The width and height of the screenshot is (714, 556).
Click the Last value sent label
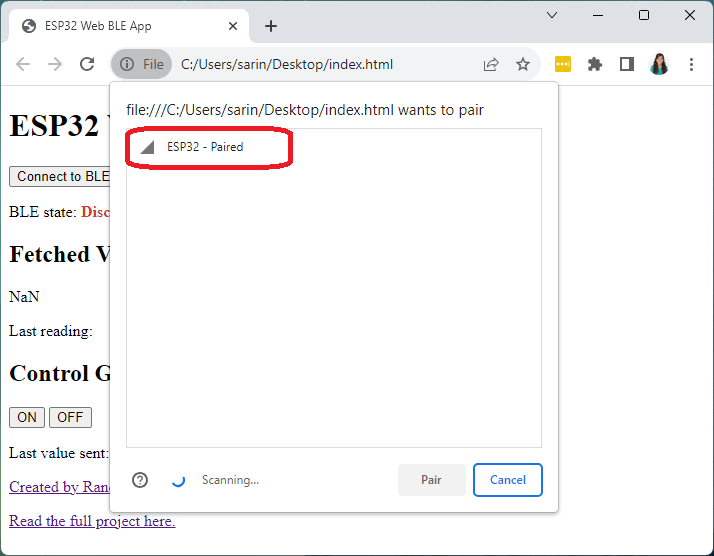pos(59,453)
